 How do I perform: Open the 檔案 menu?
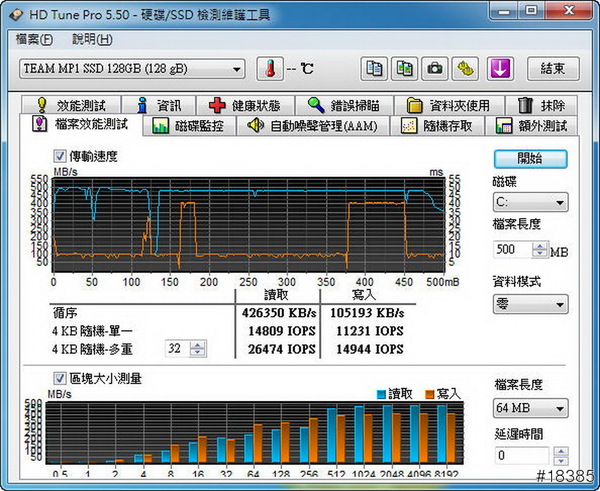click(34, 40)
